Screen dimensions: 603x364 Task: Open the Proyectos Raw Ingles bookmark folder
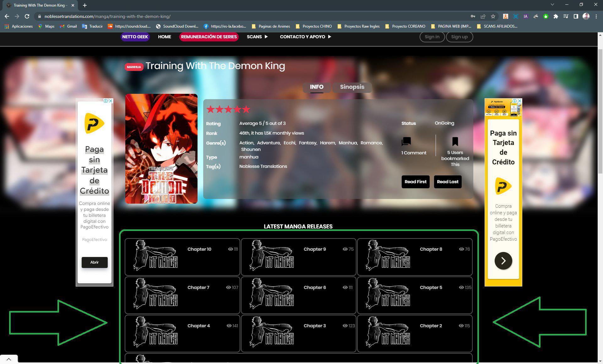point(358,26)
